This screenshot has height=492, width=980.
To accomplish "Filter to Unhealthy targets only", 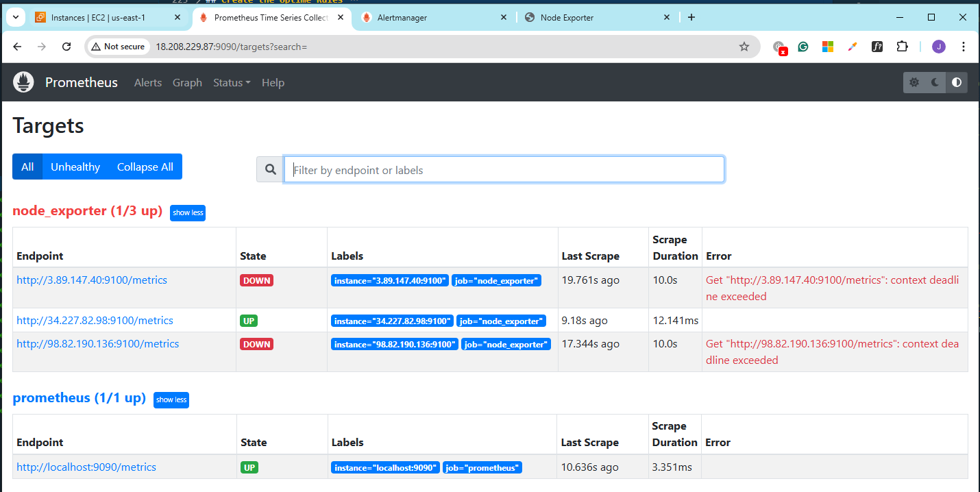I will pos(75,167).
